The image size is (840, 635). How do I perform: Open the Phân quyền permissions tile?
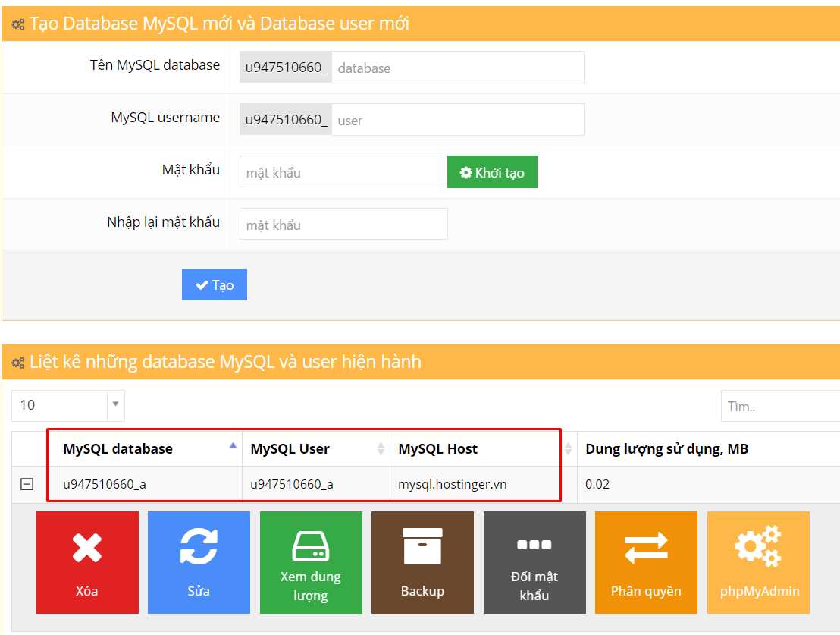click(646, 562)
